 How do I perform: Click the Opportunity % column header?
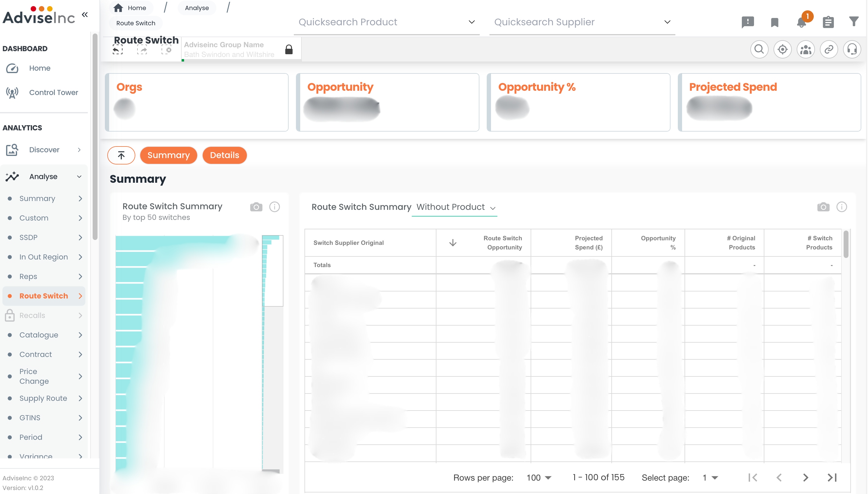click(x=648, y=243)
